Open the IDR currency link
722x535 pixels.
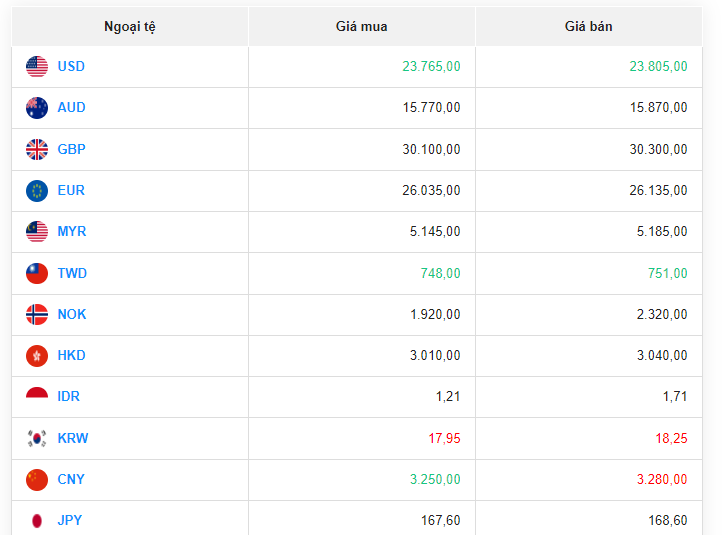69,397
